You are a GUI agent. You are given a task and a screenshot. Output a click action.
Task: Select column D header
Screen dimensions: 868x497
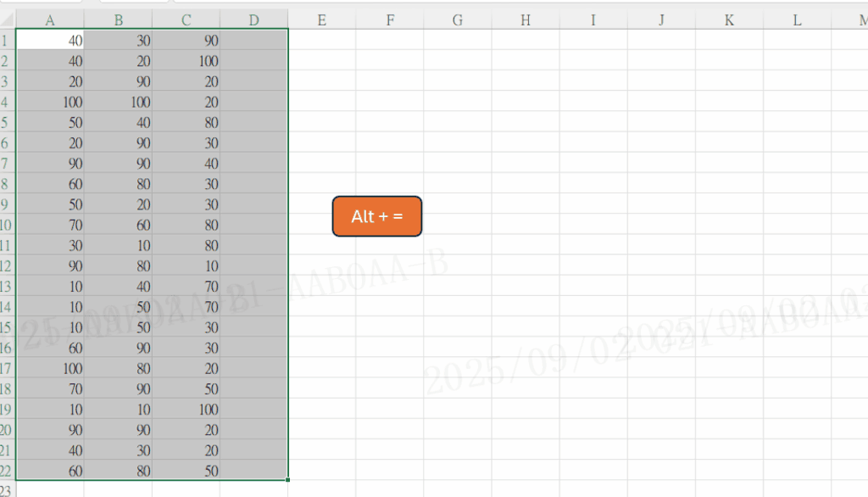pos(253,20)
